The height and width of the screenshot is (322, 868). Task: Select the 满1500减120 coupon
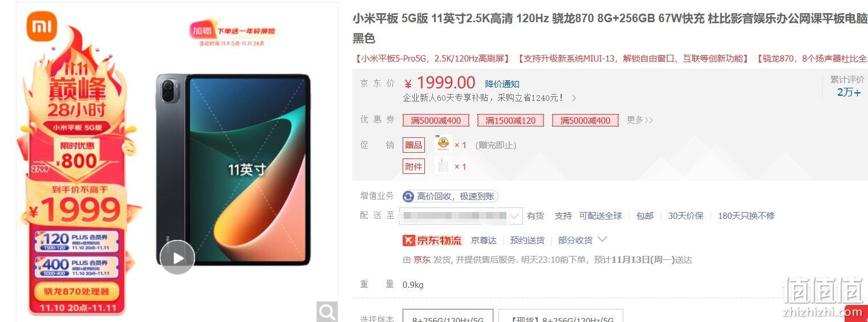pyautogui.click(x=510, y=120)
